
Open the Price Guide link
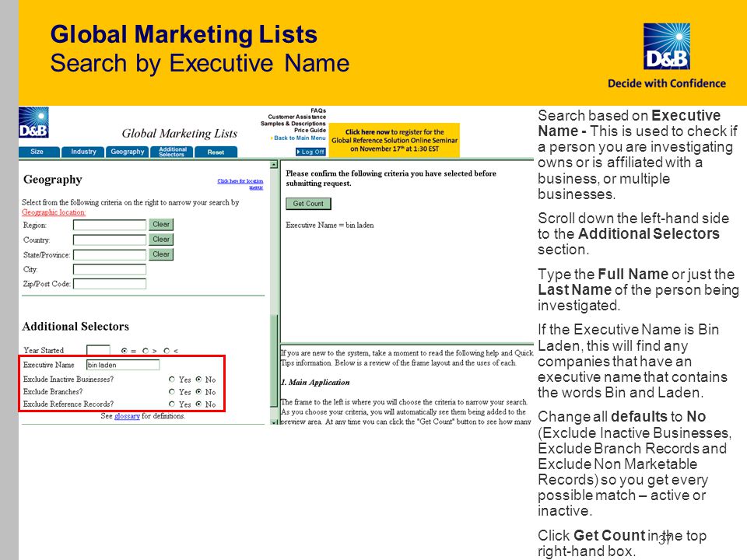click(310, 130)
